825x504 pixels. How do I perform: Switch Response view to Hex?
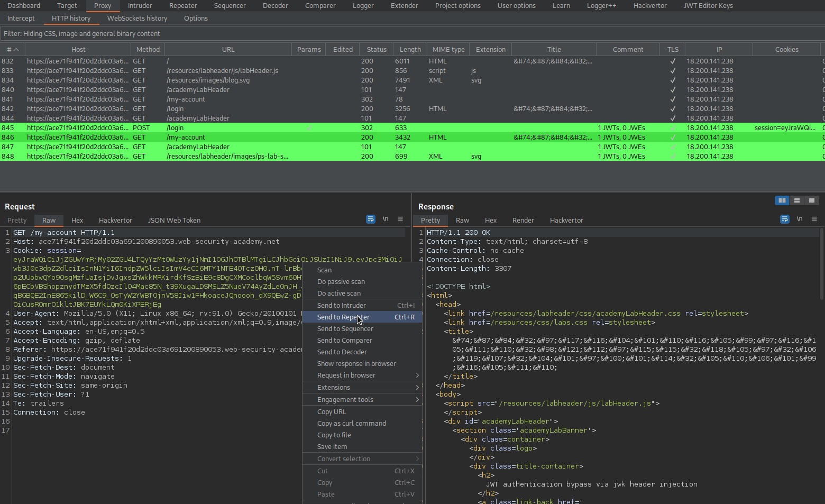point(491,220)
